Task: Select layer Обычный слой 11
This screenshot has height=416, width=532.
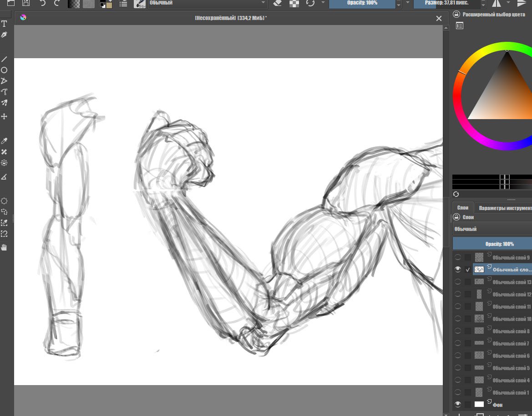Action: (502, 306)
